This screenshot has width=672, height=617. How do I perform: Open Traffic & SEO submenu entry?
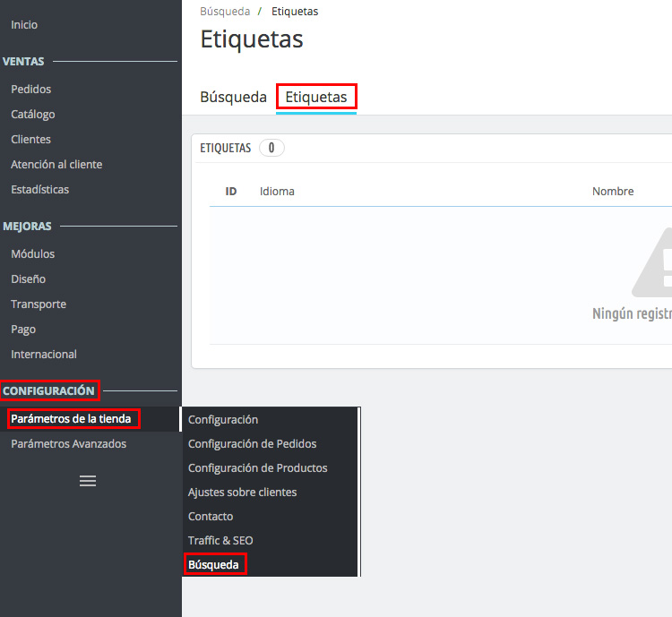[220, 540]
